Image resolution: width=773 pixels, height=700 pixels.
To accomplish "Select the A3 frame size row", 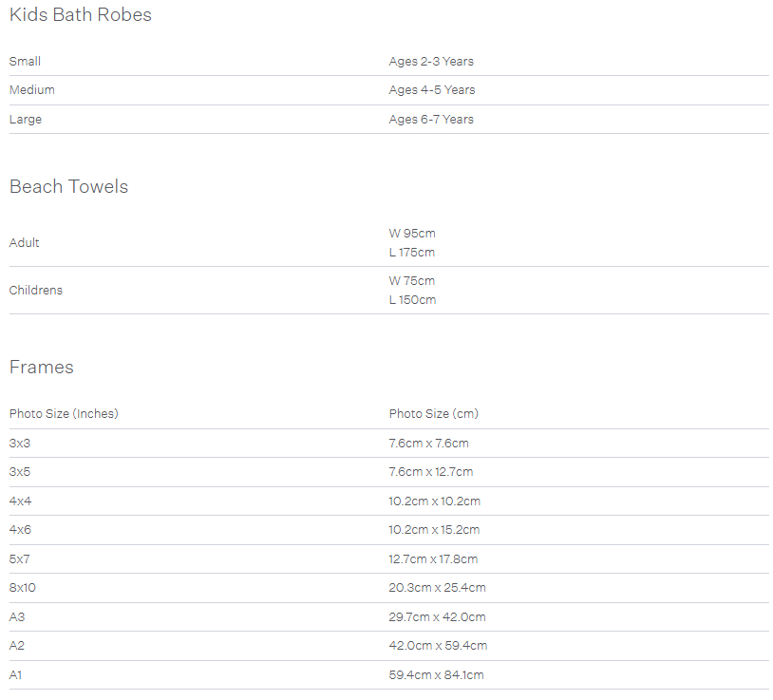I will click(x=389, y=617).
